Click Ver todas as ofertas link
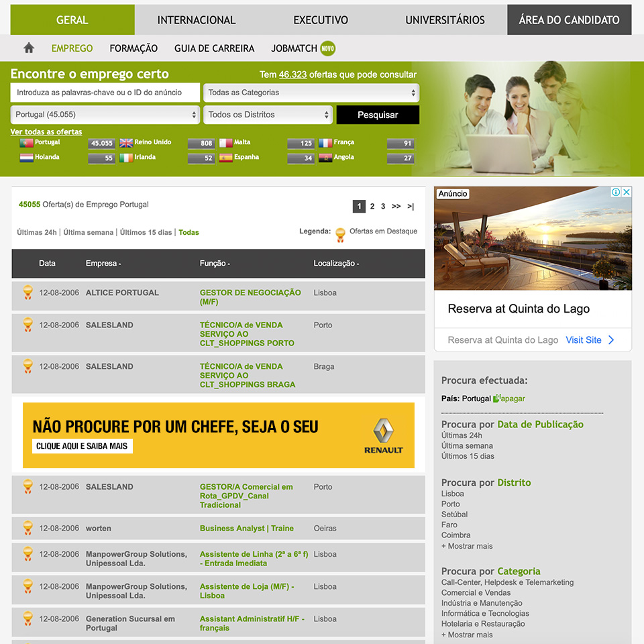 coord(46,132)
